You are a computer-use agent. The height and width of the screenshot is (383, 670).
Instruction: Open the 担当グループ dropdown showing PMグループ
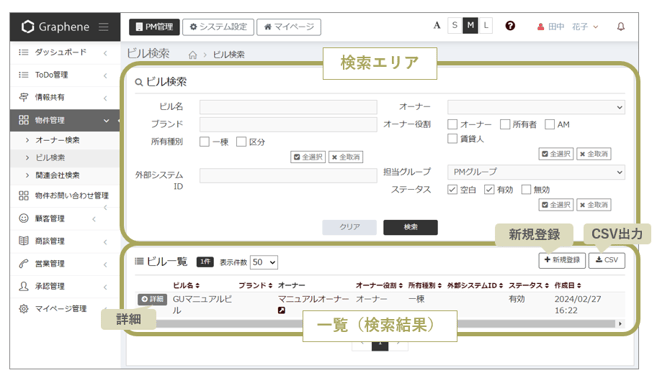(x=536, y=172)
